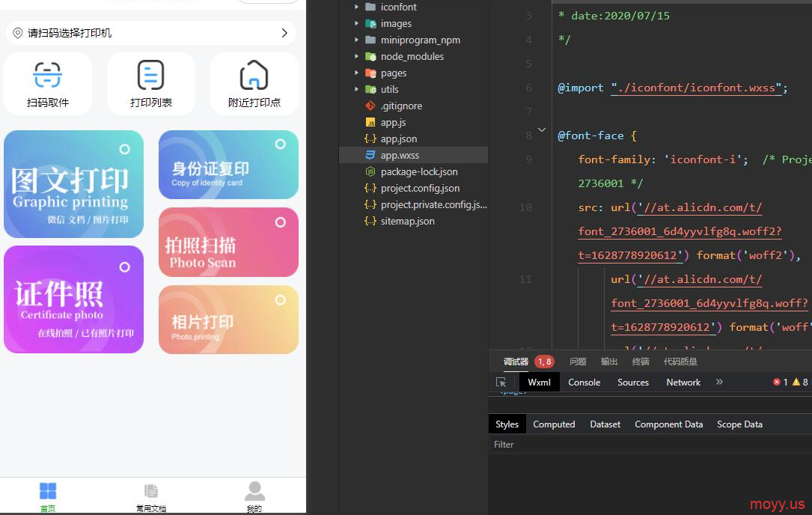Viewport: 812px width, 515px height.
Task: Activate the element inspector cursor icon
Action: (501, 382)
